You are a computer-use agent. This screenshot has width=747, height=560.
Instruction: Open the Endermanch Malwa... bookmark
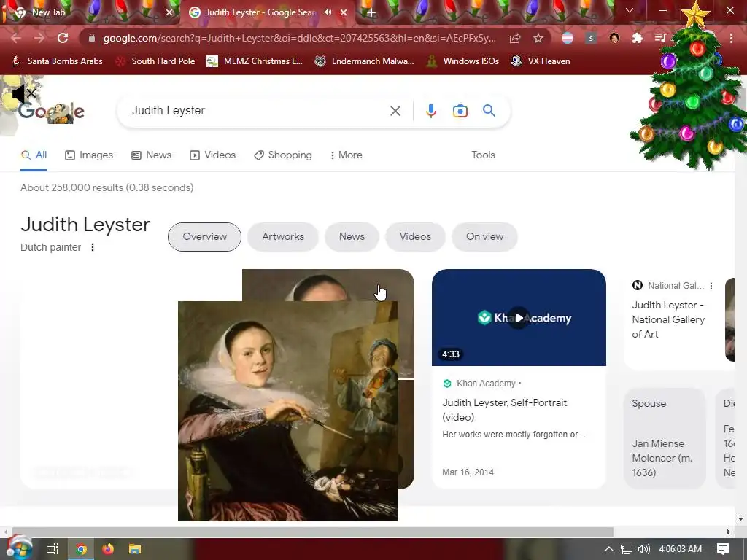(x=365, y=61)
